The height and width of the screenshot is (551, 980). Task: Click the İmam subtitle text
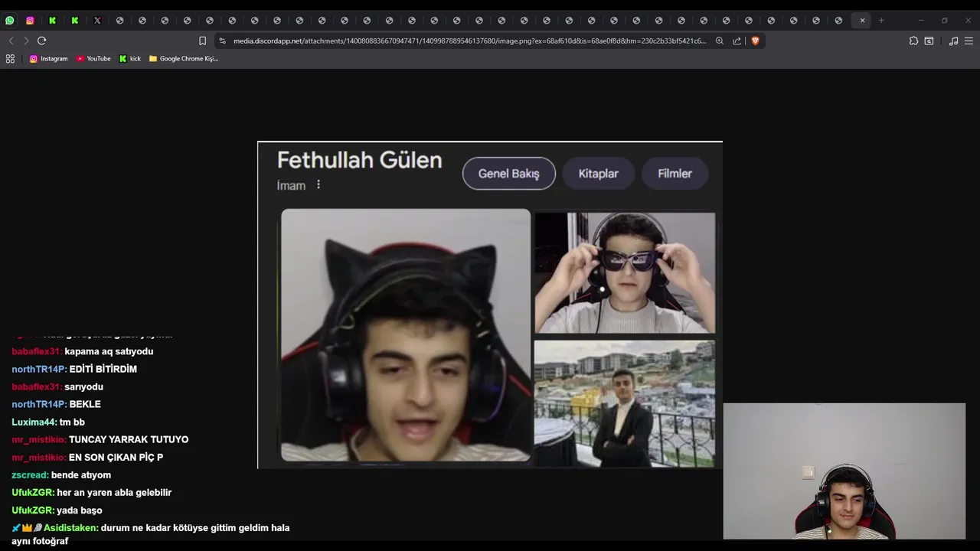(291, 185)
